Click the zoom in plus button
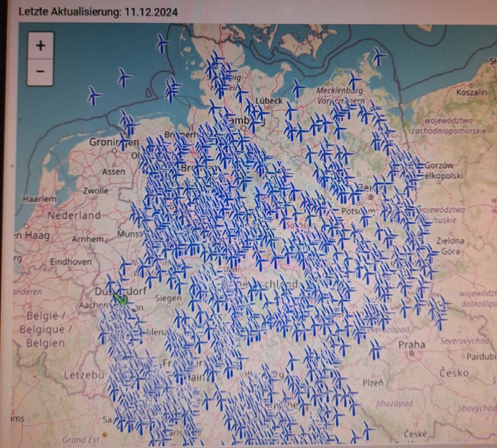Viewport: 497px width, 448px height. [x=40, y=46]
